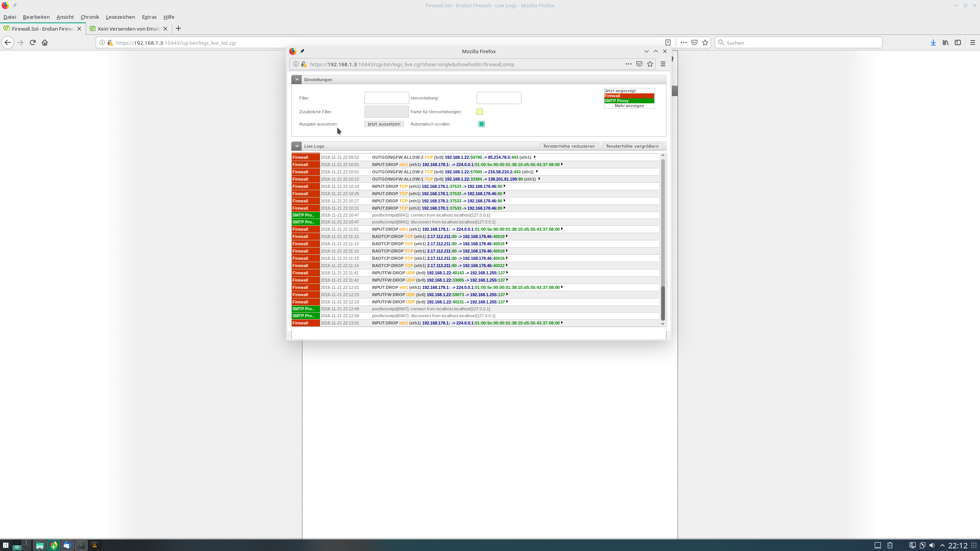Open the Lesezeichen menu
Viewport: 980px width, 551px height.
coord(120,17)
